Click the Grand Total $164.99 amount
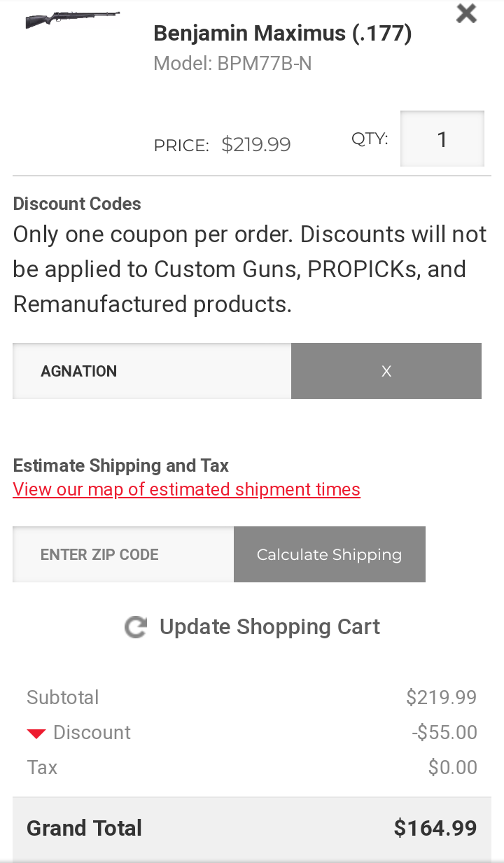The image size is (504, 863). click(435, 828)
